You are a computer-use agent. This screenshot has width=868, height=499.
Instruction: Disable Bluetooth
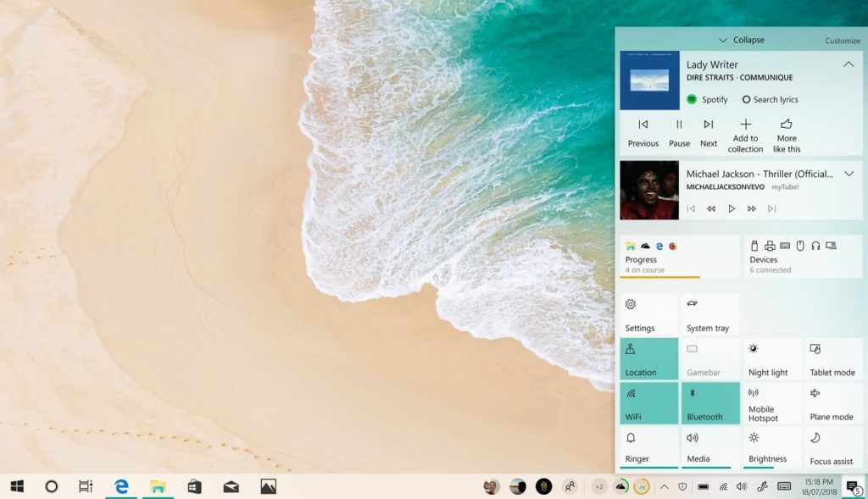(x=710, y=403)
